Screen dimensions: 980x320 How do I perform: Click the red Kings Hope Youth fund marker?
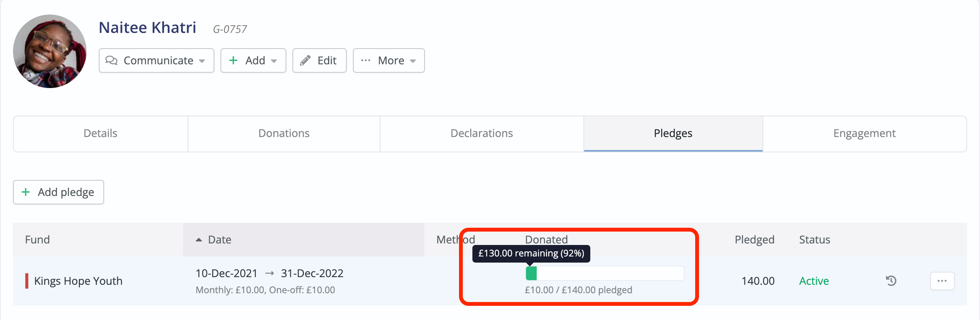click(x=27, y=281)
